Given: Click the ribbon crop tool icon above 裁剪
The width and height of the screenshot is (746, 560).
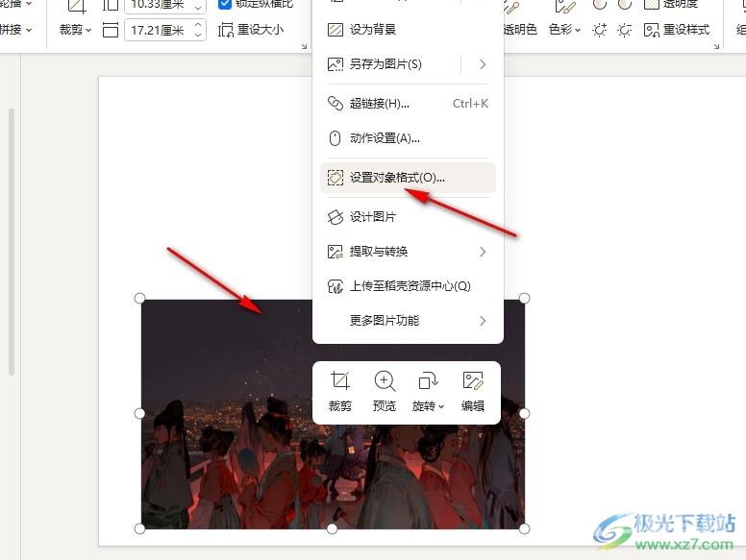Looking at the screenshot, I should [76, 6].
